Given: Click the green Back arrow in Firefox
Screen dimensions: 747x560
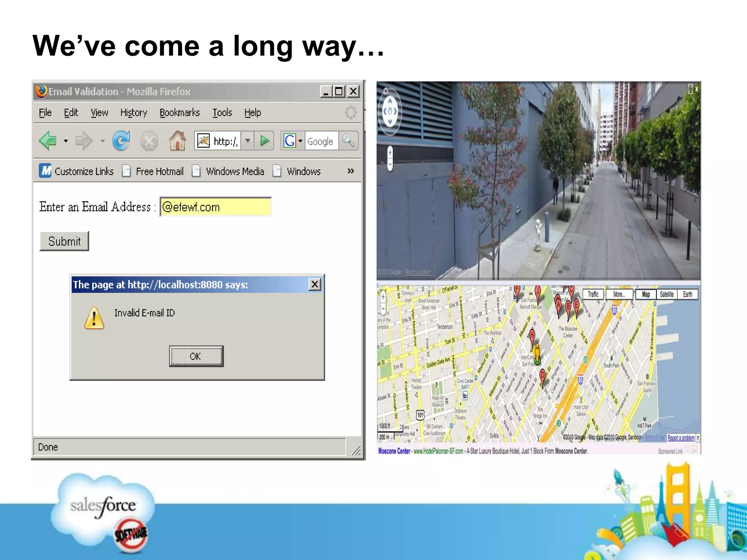Looking at the screenshot, I should (x=48, y=141).
